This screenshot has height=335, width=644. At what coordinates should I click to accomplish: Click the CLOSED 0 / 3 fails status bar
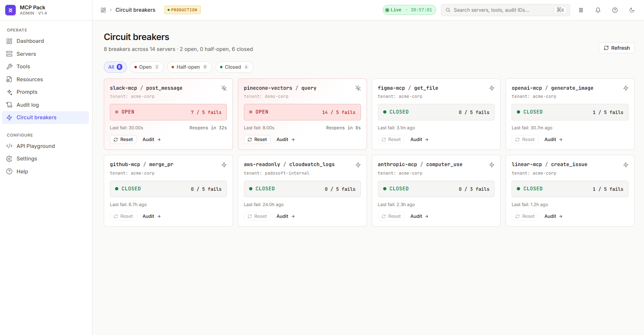[436, 189]
